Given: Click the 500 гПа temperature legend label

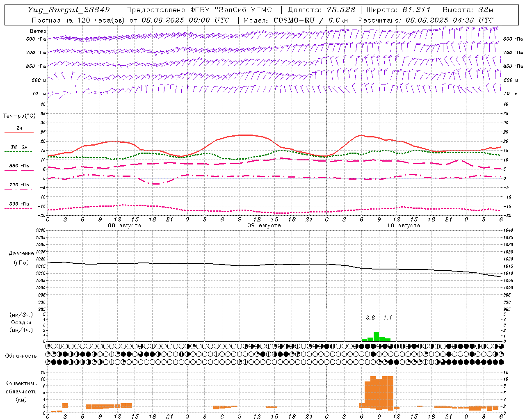Looking at the screenshot, I should 19,204.
